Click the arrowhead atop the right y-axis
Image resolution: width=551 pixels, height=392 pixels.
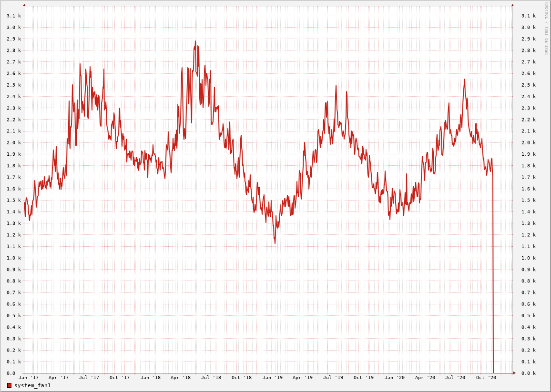click(x=512, y=5)
